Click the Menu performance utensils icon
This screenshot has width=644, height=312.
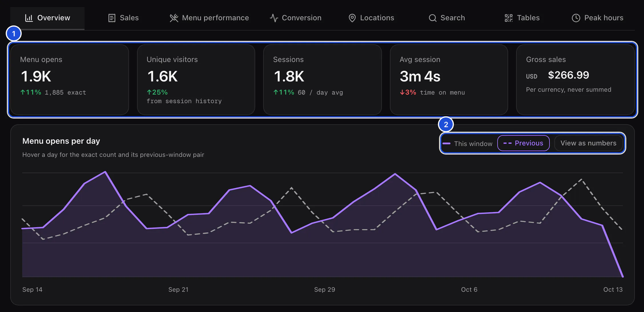[x=174, y=18]
